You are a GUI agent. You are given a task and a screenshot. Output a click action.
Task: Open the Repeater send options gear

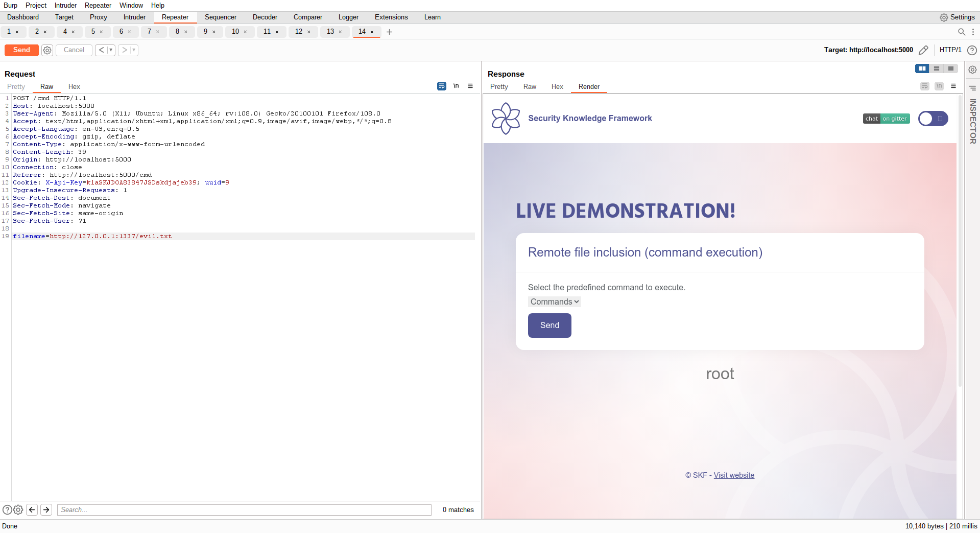point(47,50)
